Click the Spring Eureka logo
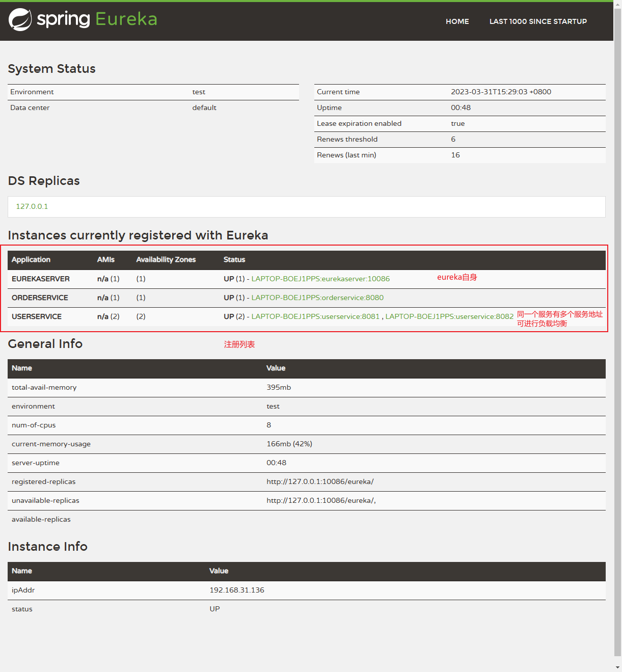The height and width of the screenshot is (672, 622). 83,19
